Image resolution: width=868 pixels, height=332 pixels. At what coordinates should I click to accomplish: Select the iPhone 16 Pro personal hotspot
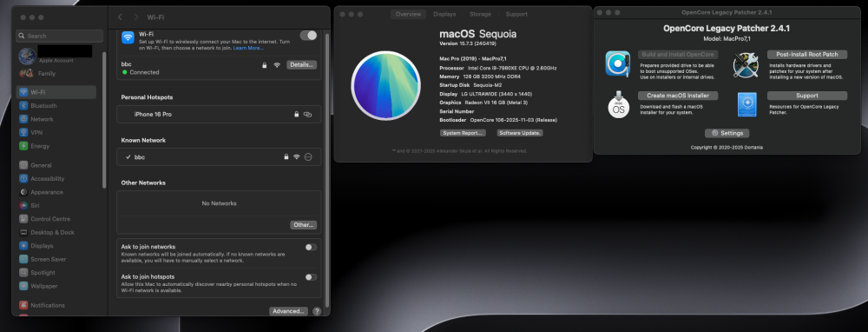(x=219, y=114)
